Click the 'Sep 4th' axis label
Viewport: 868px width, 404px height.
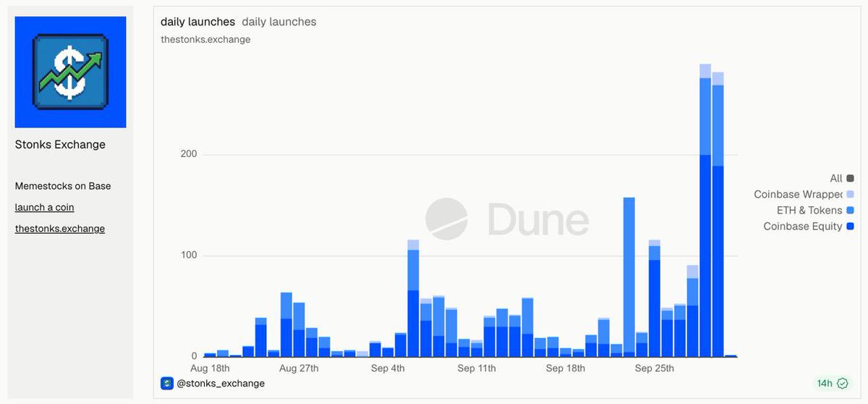tap(388, 369)
